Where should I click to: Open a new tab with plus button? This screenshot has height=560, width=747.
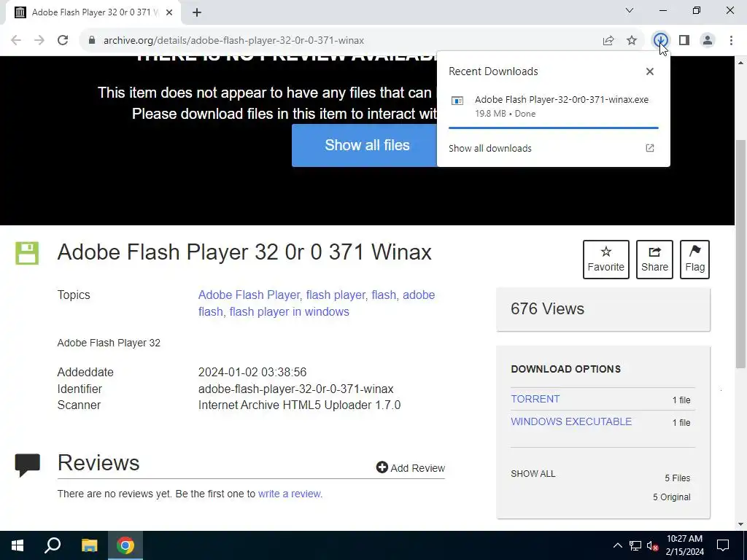tap(197, 12)
